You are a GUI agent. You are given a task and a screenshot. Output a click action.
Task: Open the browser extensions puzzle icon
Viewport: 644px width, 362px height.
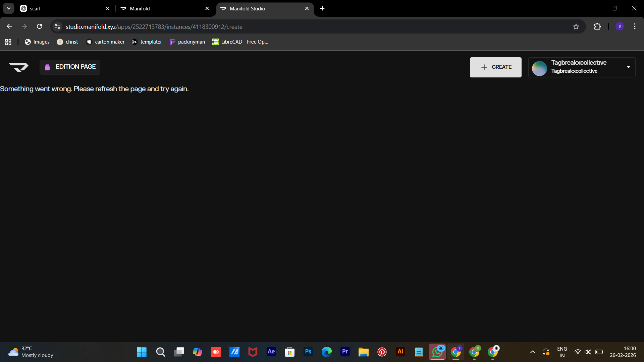tap(597, 26)
